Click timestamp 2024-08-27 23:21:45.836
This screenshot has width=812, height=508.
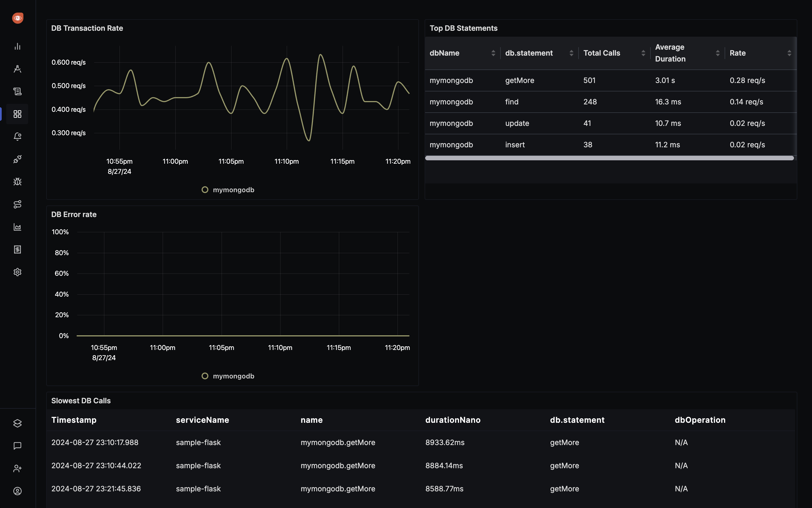[x=96, y=489]
